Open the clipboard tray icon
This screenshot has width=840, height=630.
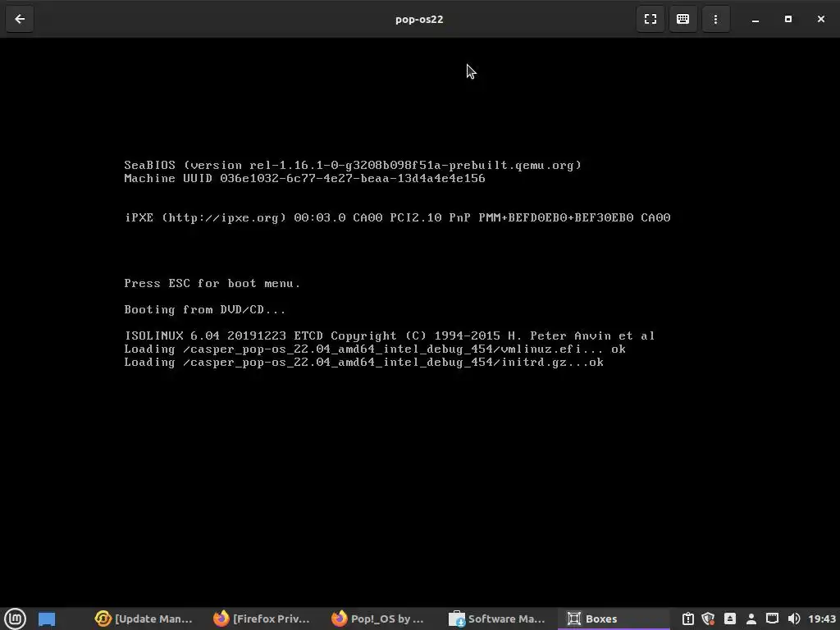pyautogui.click(x=688, y=619)
